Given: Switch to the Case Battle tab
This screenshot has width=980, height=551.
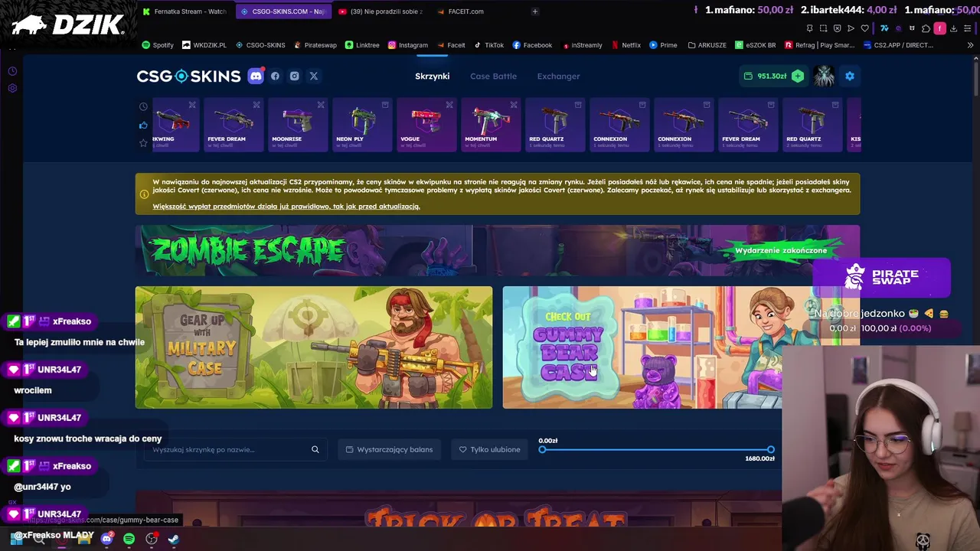Looking at the screenshot, I should [493, 76].
